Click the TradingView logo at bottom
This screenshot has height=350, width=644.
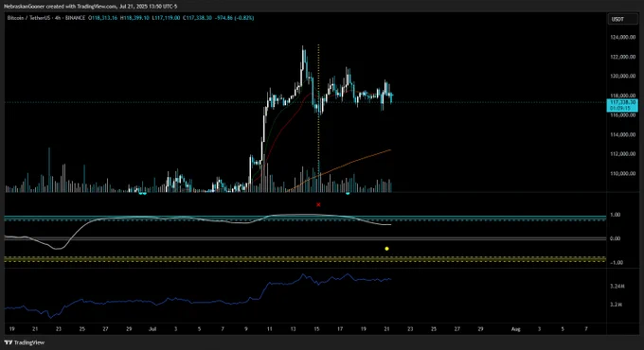(24, 342)
